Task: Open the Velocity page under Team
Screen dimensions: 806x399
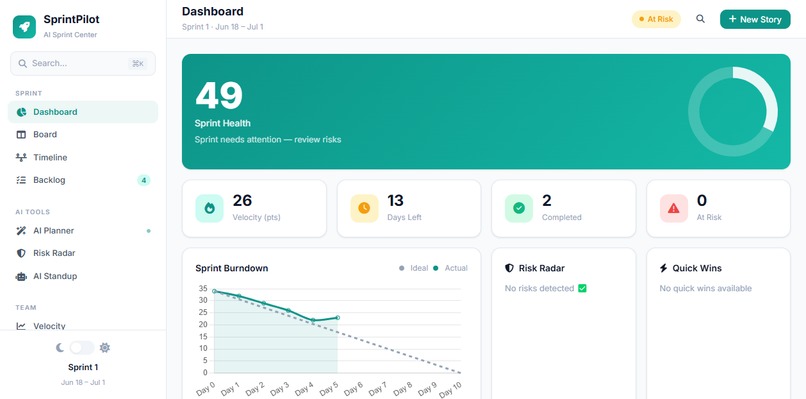Action: click(x=83, y=325)
